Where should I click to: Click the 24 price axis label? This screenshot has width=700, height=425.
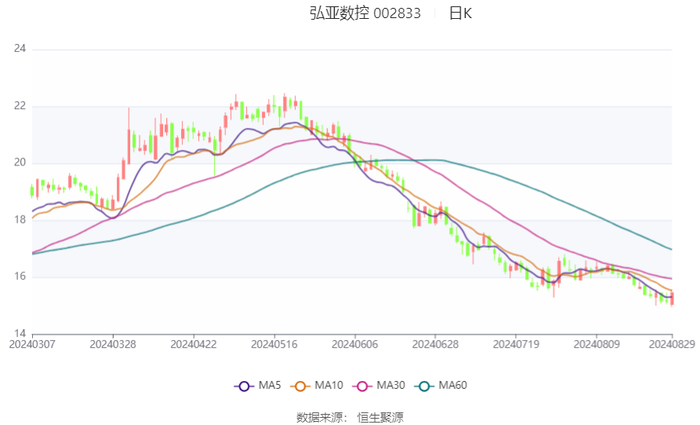pos(19,49)
